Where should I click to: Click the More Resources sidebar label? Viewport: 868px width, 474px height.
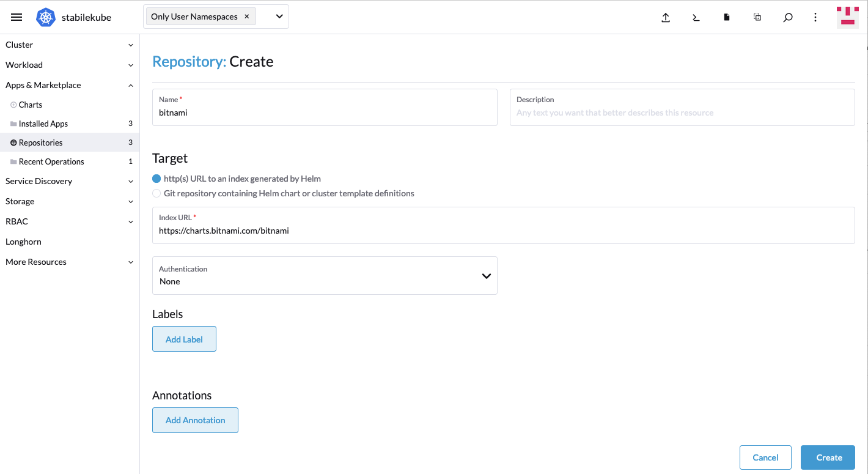(x=36, y=262)
